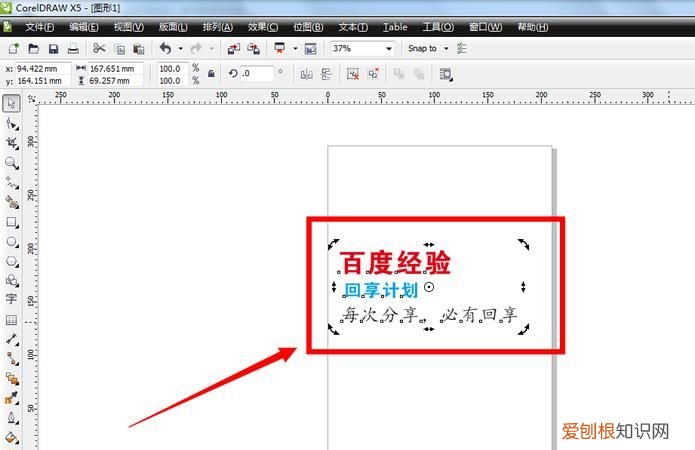Click the rotation angle field
The height and width of the screenshot is (450, 695).
(257, 74)
